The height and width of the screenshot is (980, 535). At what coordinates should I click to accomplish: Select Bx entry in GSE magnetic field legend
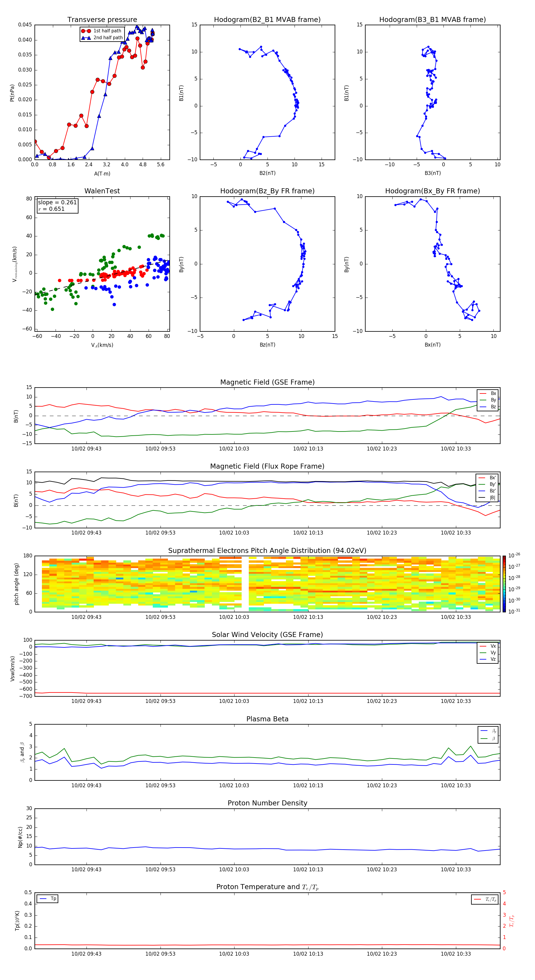tap(488, 393)
